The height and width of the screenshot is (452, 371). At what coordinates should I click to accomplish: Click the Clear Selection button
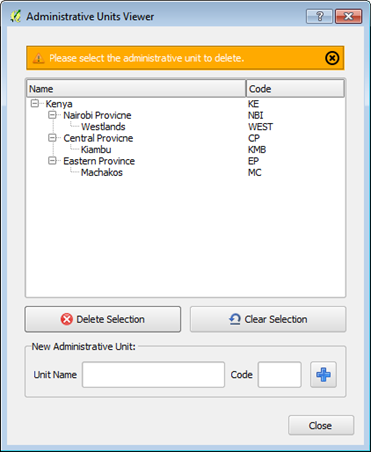click(x=268, y=319)
